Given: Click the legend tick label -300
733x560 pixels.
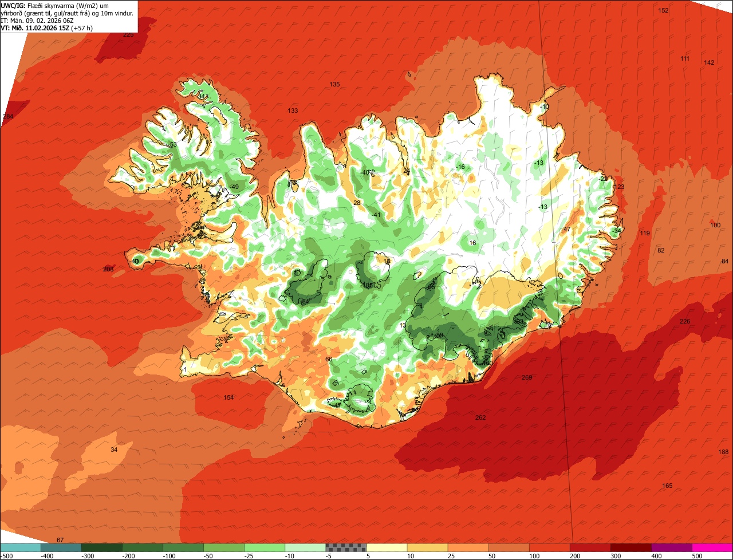Looking at the screenshot, I should 88,556.
